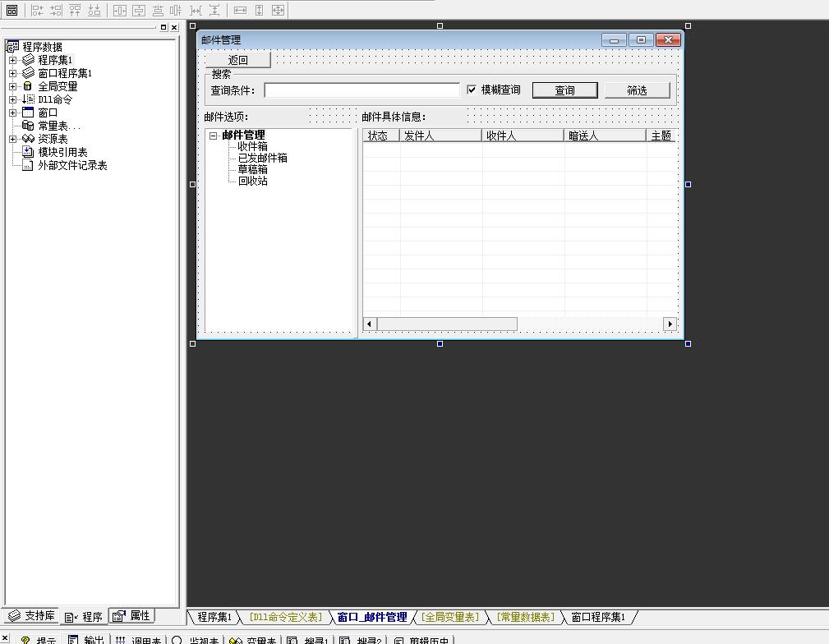Screen dimensions: 829x644
Task: Expand the 资源表 tree node
Action: [x=12, y=139]
